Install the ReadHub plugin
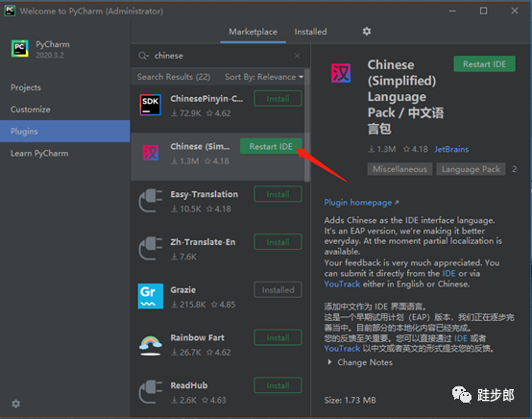Image resolution: width=532 pixels, height=419 pixels. click(x=278, y=385)
